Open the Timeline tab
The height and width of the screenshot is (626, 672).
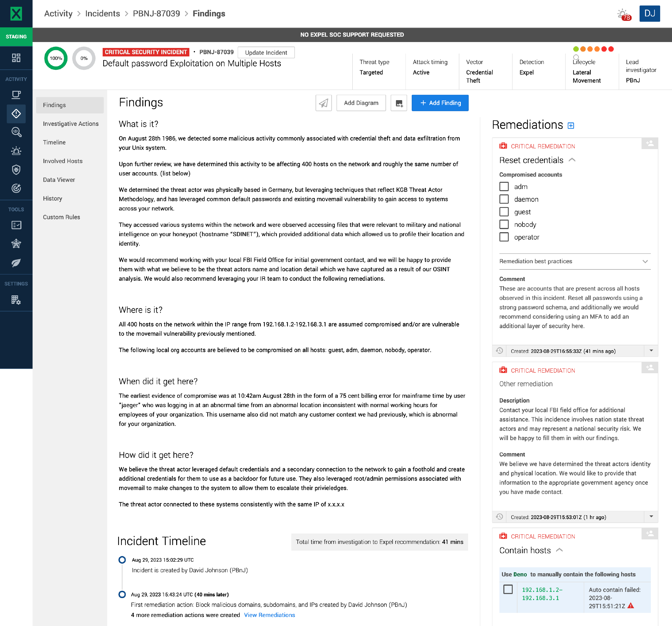70,142
